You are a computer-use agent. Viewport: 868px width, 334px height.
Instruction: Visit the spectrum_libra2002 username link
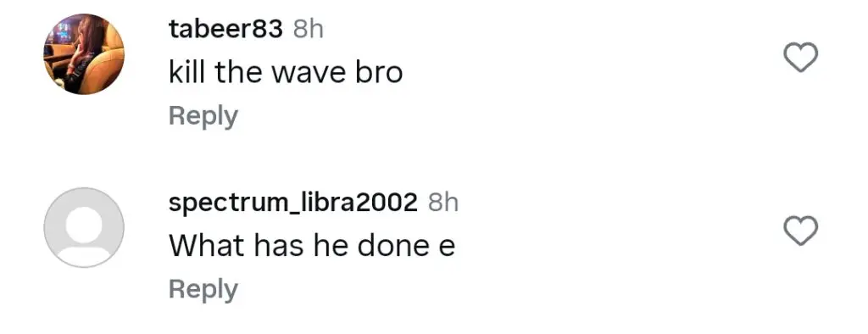pos(292,203)
